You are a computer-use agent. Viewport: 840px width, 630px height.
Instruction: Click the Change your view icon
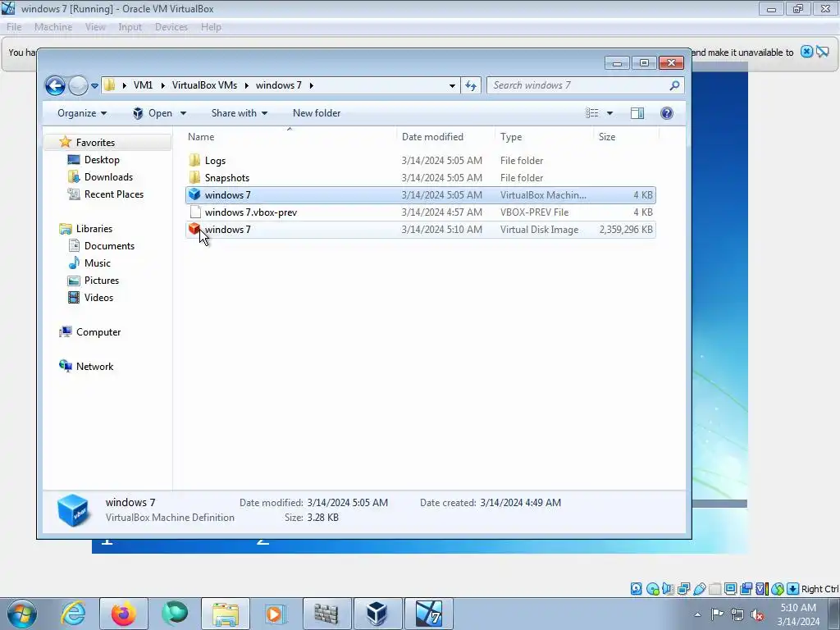592,113
